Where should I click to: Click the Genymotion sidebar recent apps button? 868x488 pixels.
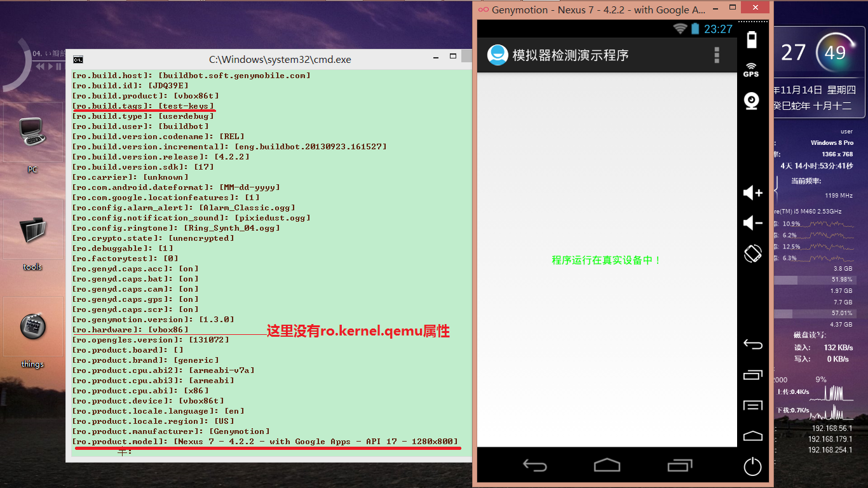point(752,375)
